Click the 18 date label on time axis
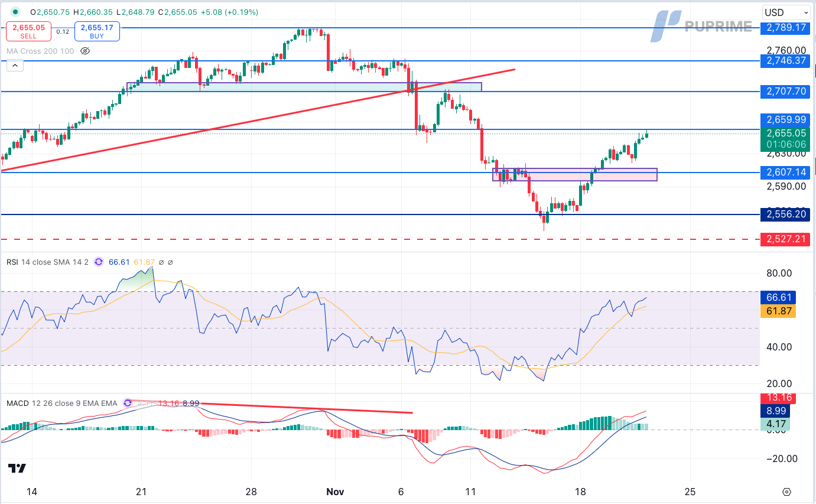 (580, 492)
